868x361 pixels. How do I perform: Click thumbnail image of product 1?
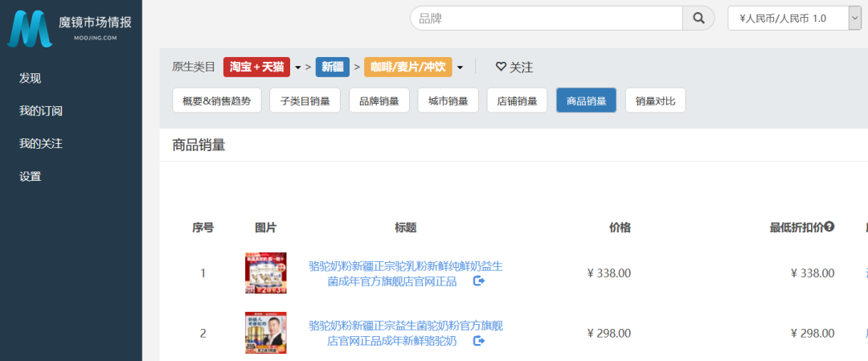tap(266, 273)
